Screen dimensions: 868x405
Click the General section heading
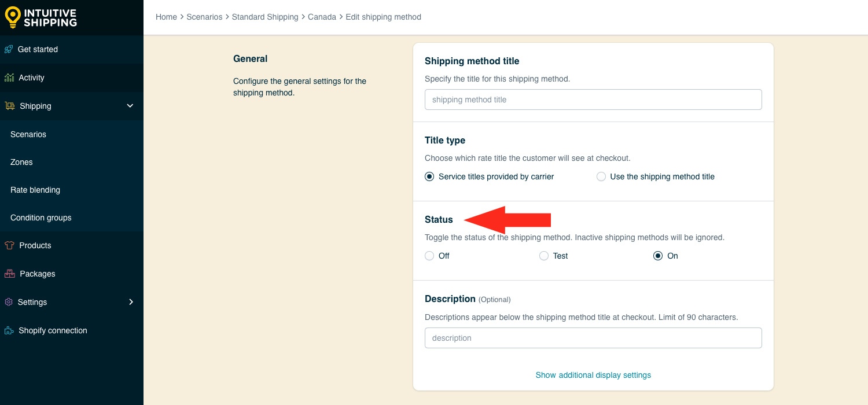coord(250,58)
